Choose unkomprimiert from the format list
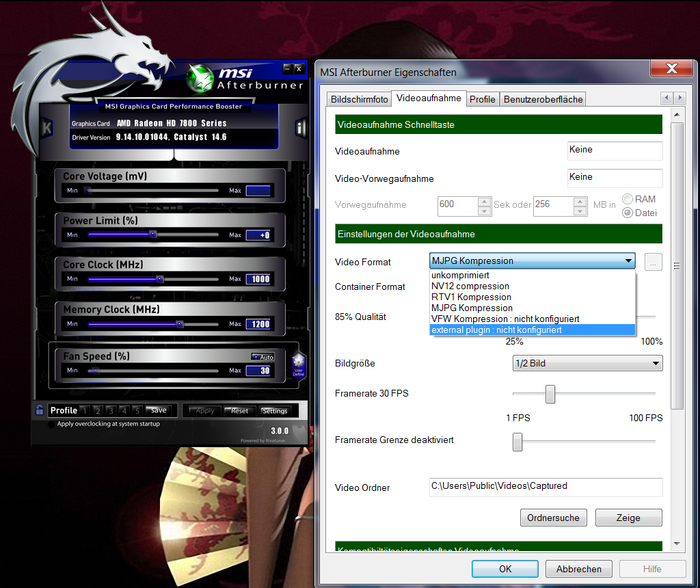The width and height of the screenshot is (700, 588). click(x=532, y=275)
